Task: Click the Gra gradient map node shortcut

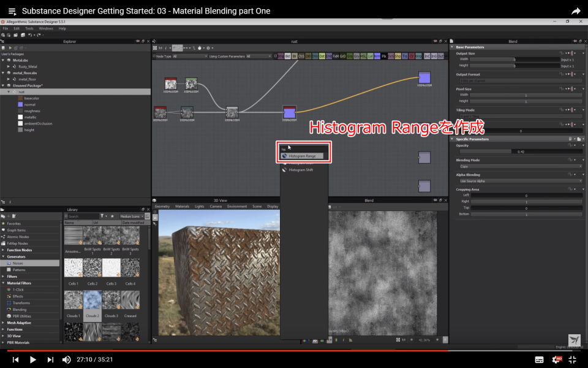Action: pyautogui.click(x=350, y=56)
